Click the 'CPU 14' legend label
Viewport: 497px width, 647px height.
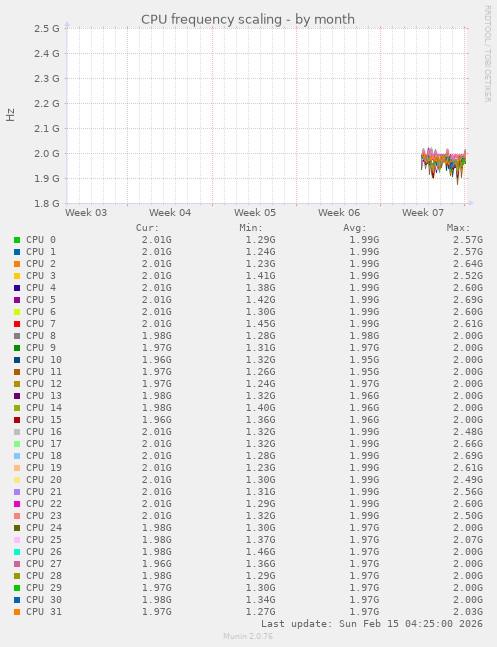(44, 408)
